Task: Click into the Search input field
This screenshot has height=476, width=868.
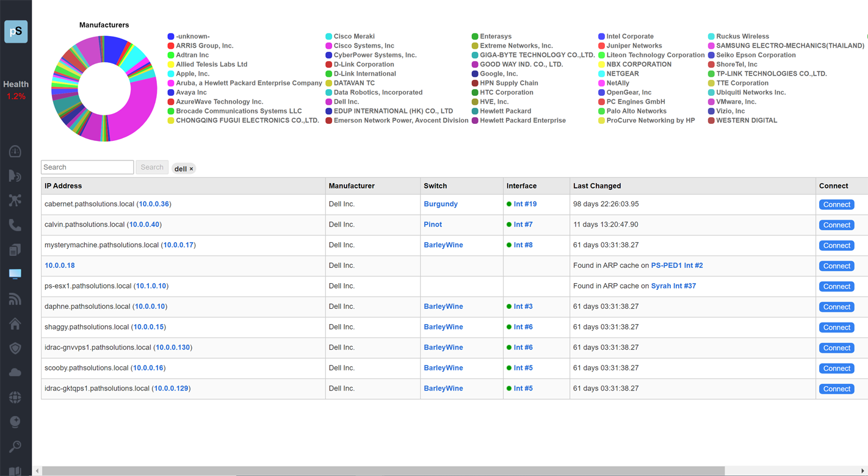Action: click(87, 167)
